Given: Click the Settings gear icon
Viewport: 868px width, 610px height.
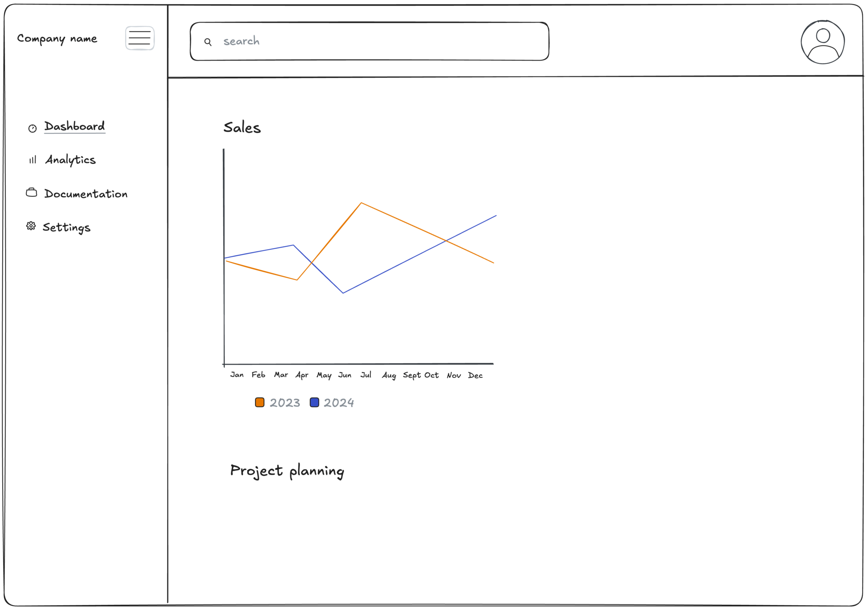Looking at the screenshot, I should 31,226.
